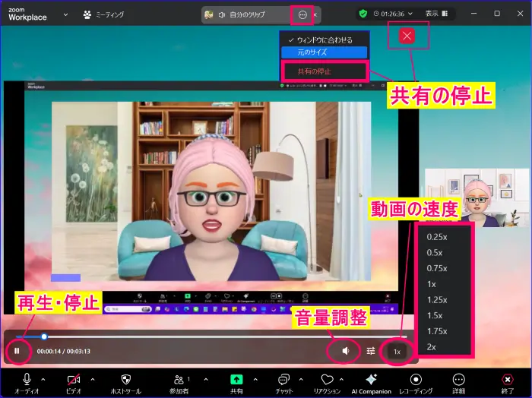
Task: Expand the Zoom Workplace dropdown arrow
Action: pyautogui.click(x=66, y=14)
